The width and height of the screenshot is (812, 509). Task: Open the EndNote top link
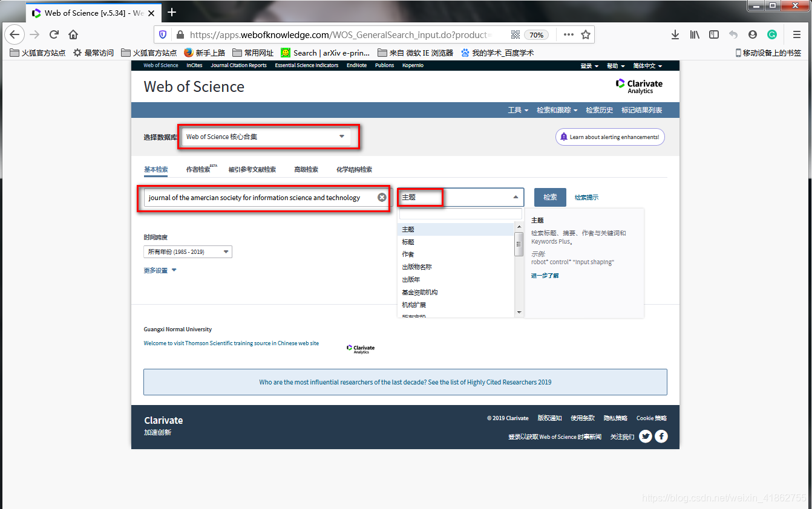356,65
